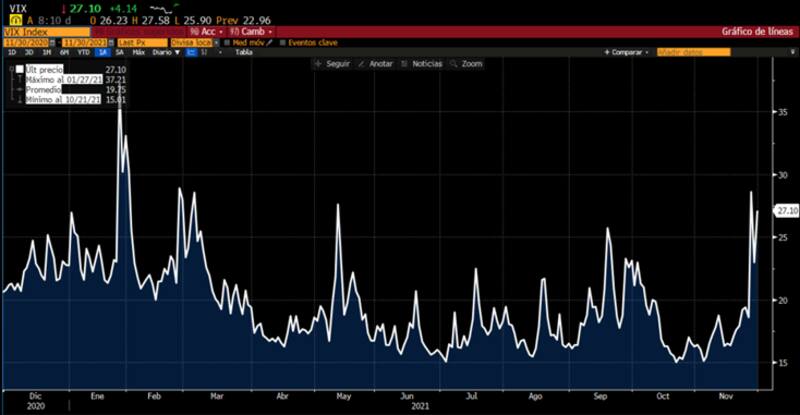800x415 pixels.
Task: Open the Noticias news overlay
Action: [421, 63]
